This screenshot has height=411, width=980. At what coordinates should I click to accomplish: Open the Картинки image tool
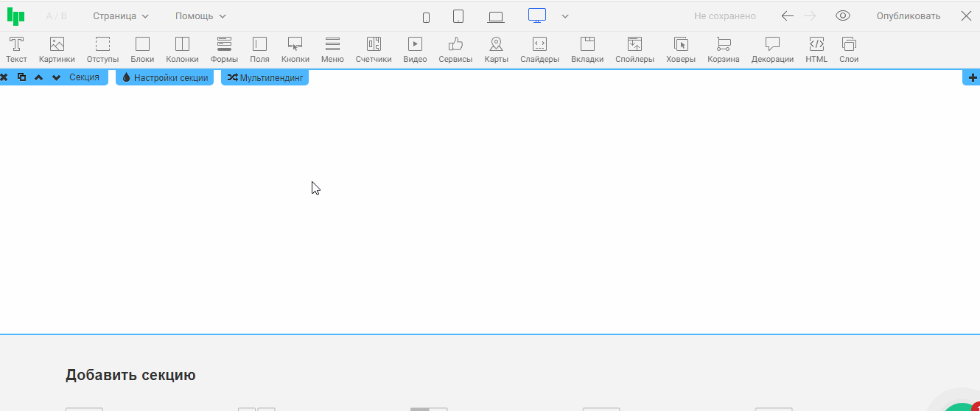click(x=57, y=49)
